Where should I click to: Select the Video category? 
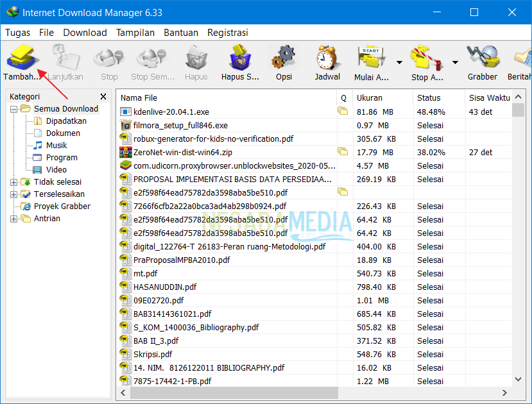coord(56,170)
